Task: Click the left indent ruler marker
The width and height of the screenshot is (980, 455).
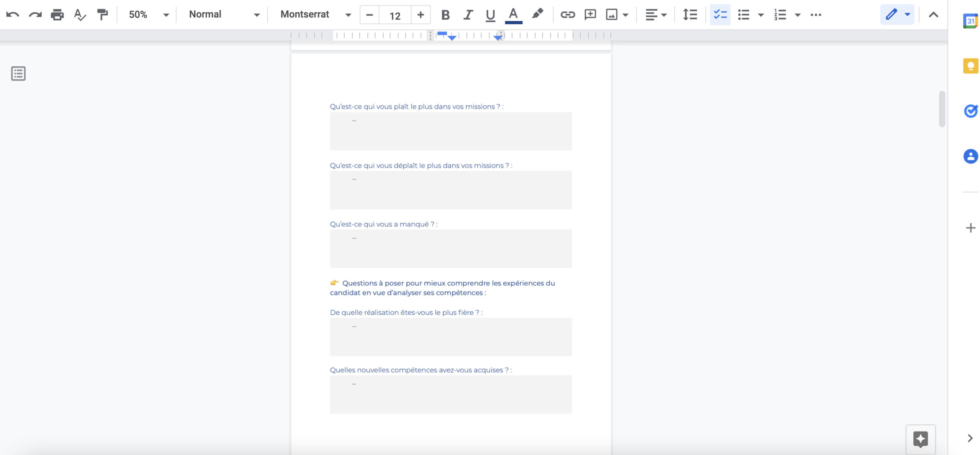Action: [x=452, y=38]
